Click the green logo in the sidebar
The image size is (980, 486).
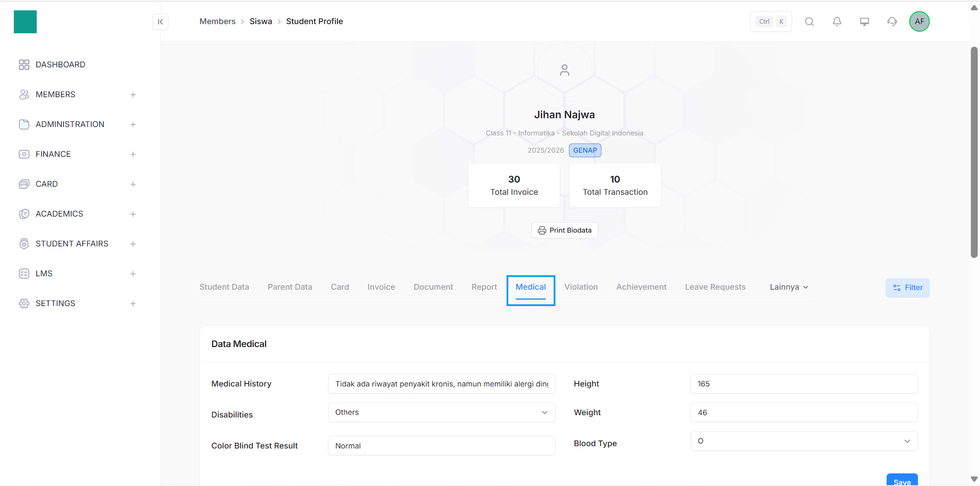[x=25, y=22]
